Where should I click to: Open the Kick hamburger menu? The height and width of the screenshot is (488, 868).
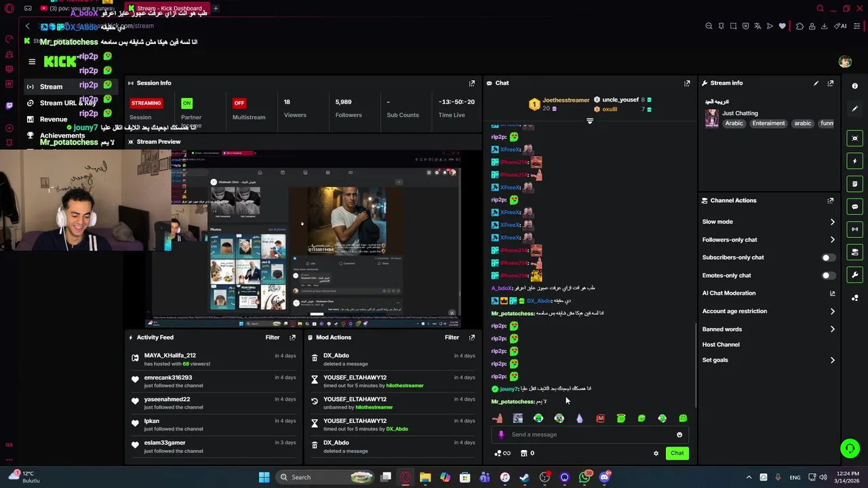[x=32, y=62]
